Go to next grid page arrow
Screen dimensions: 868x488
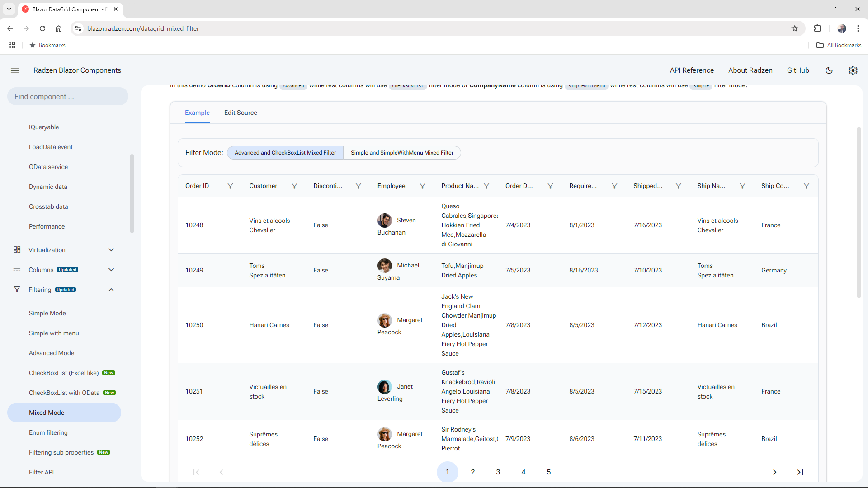tap(774, 472)
